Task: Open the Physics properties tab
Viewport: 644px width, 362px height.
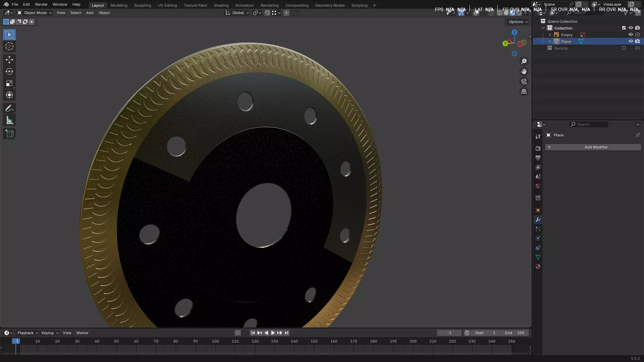Action: point(538,238)
